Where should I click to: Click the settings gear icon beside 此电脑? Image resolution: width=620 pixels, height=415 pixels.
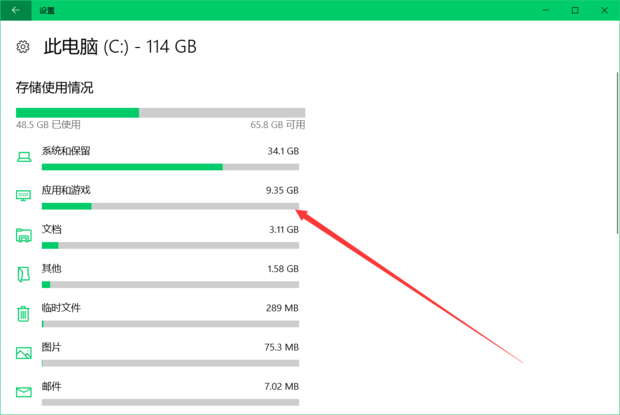pyautogui.click(x=23, y=47)
